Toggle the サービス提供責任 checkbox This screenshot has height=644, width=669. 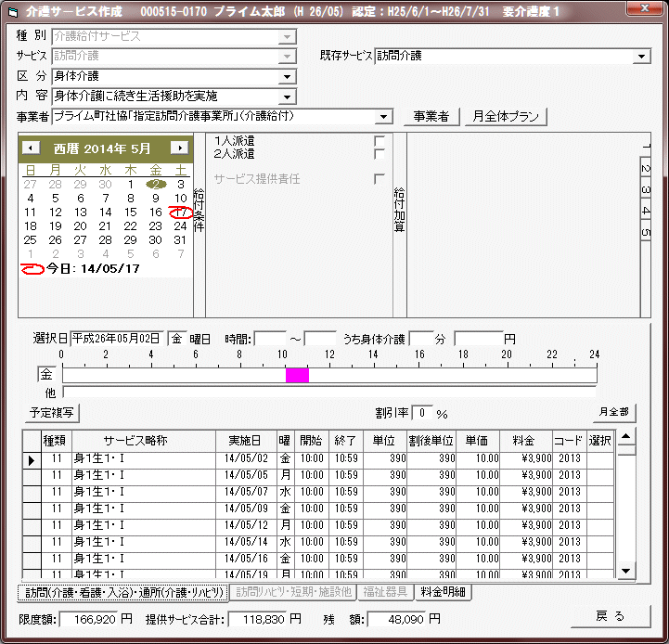[379, 178]
